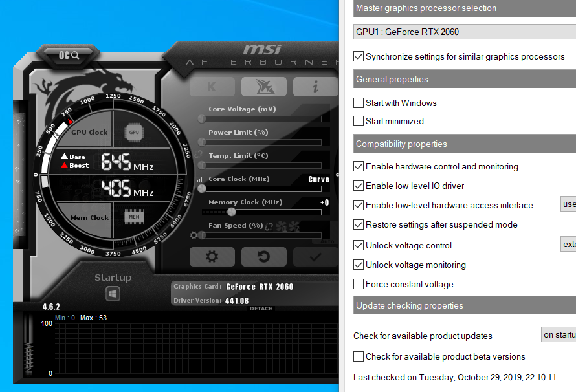Image resolution: width=576 pixels, height=392 pixels.
Task: Click the GeForce RTX 2060 graphics card name
Action: (260, 287)
